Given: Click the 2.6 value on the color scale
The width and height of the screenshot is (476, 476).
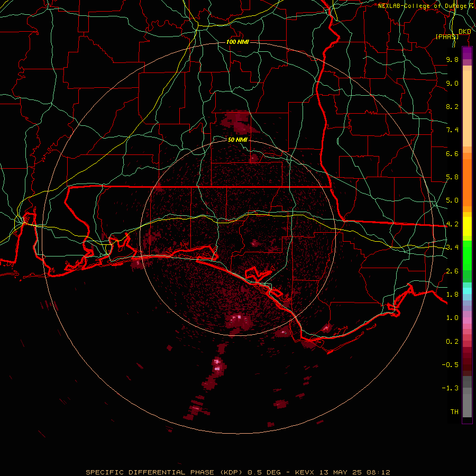Looking at the screenshot, I should pyautogui.click(x=452, y=271).
